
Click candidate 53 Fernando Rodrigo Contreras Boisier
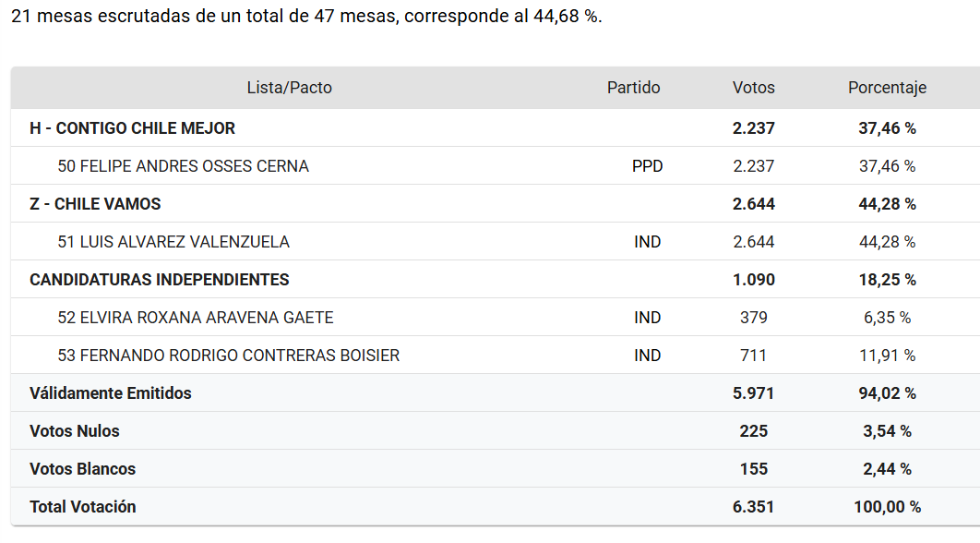pyautogui.click(x=228, y=356)
